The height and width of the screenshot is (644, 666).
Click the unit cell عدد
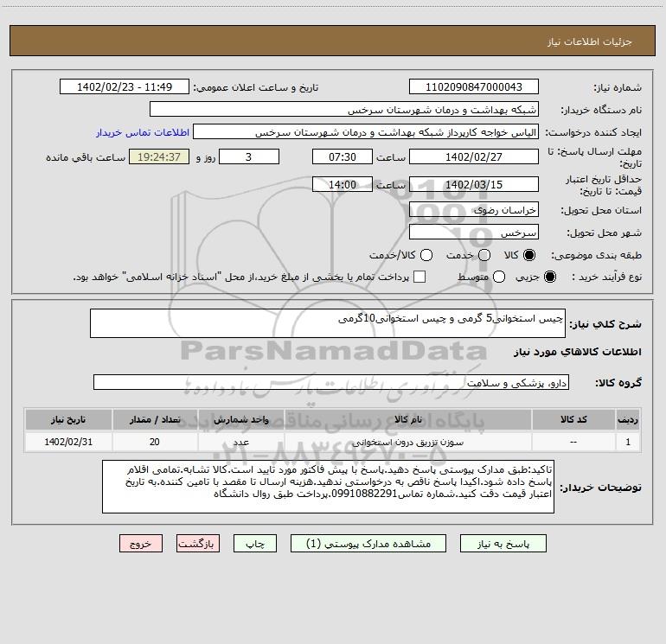point(240,442)
